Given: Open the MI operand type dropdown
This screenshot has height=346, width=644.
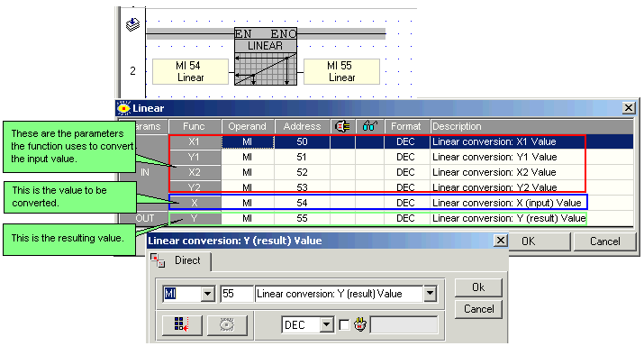Looking at the screenshot, I should coord(207,294).
